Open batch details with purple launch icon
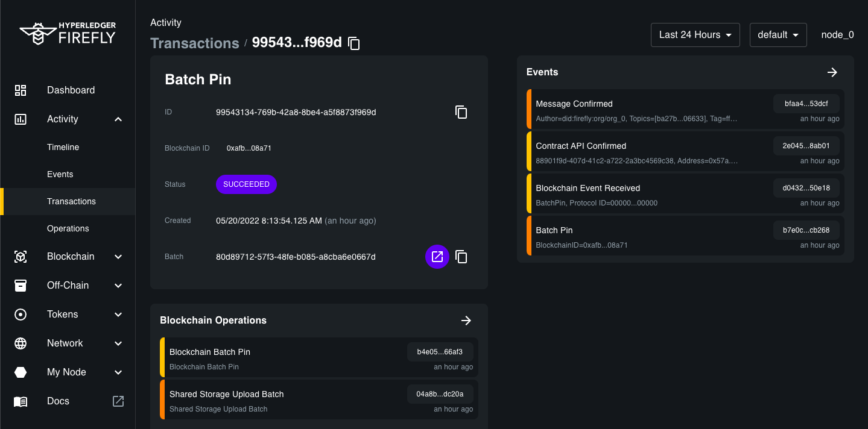This screenshot has height=429, width=868. click(437, 257)
